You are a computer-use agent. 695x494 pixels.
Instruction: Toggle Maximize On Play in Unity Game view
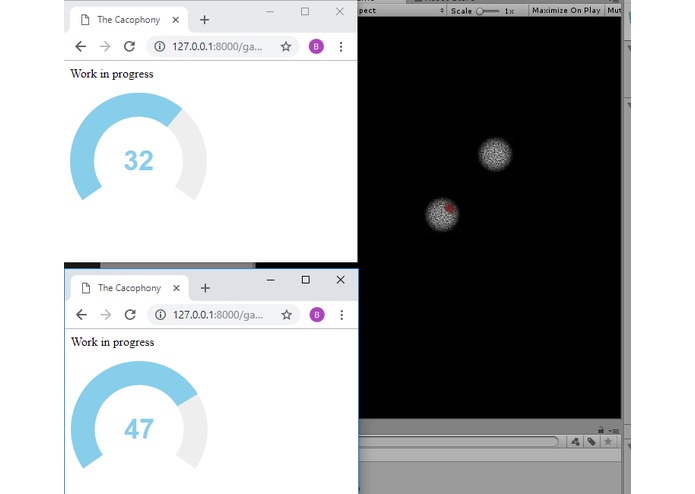[x=566, y=10]
